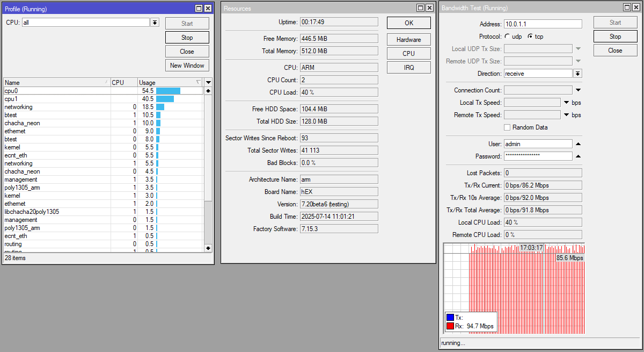
Task: Maximize the Profile window
Action: coord(199,9)
